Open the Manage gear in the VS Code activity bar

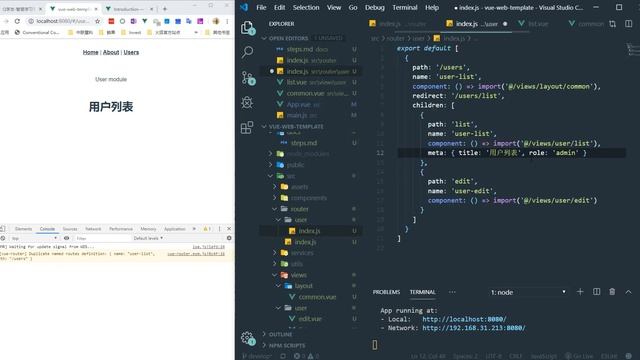coord(247,338)
